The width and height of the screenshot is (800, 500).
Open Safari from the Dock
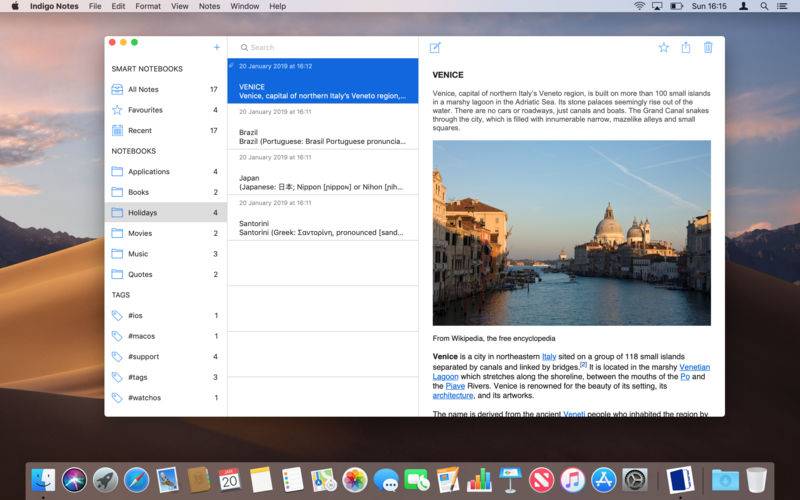136,480
